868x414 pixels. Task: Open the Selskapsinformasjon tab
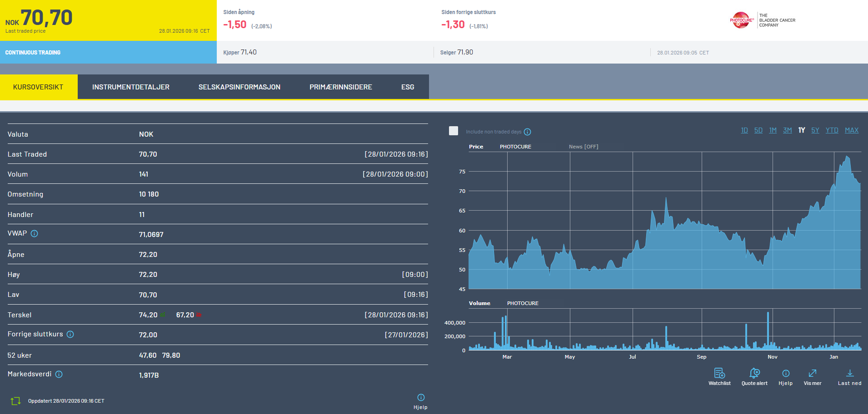239,87
